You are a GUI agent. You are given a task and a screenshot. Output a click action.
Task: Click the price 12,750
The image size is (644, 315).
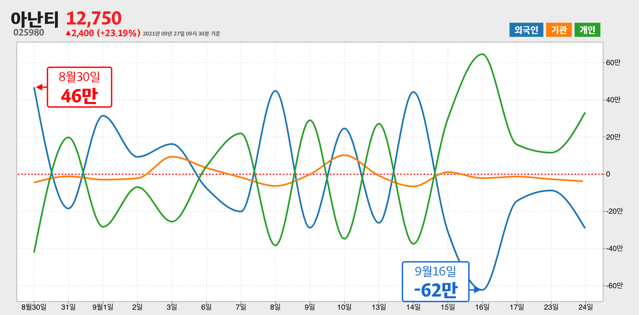click(94, 18)
